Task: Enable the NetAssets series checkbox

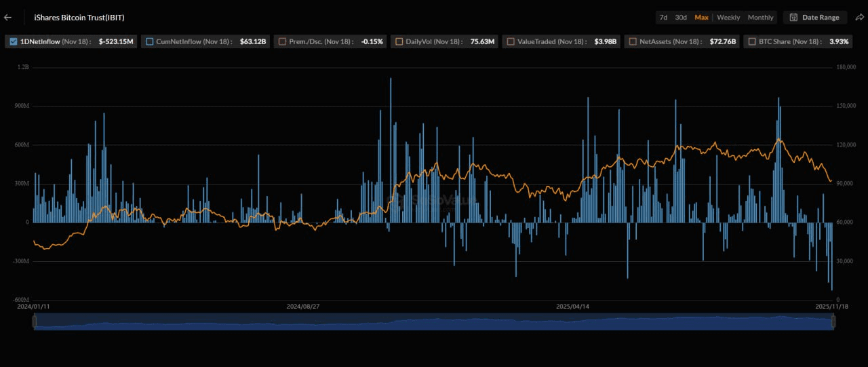Action: [633, 41]
